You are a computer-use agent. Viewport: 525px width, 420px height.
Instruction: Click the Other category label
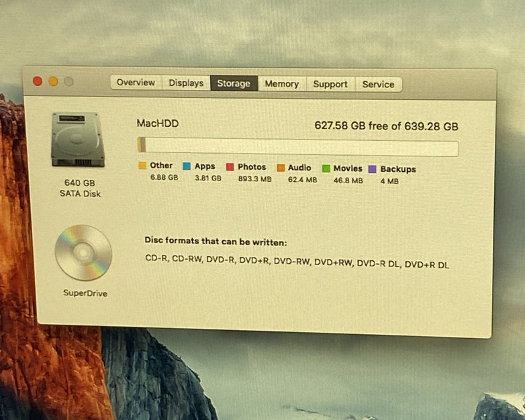point(161,165)
